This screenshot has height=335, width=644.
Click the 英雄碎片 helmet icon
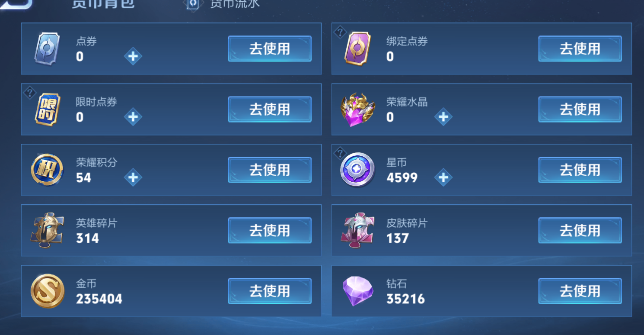coord(48,230)
